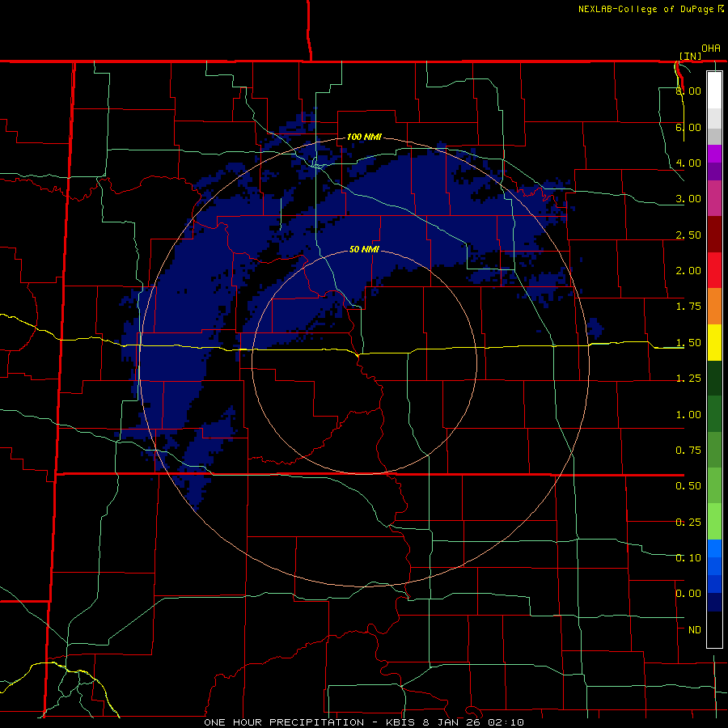728x728 pixels.
Task: Click the 1.00 legend value
Action: click(x=688, y=415)
